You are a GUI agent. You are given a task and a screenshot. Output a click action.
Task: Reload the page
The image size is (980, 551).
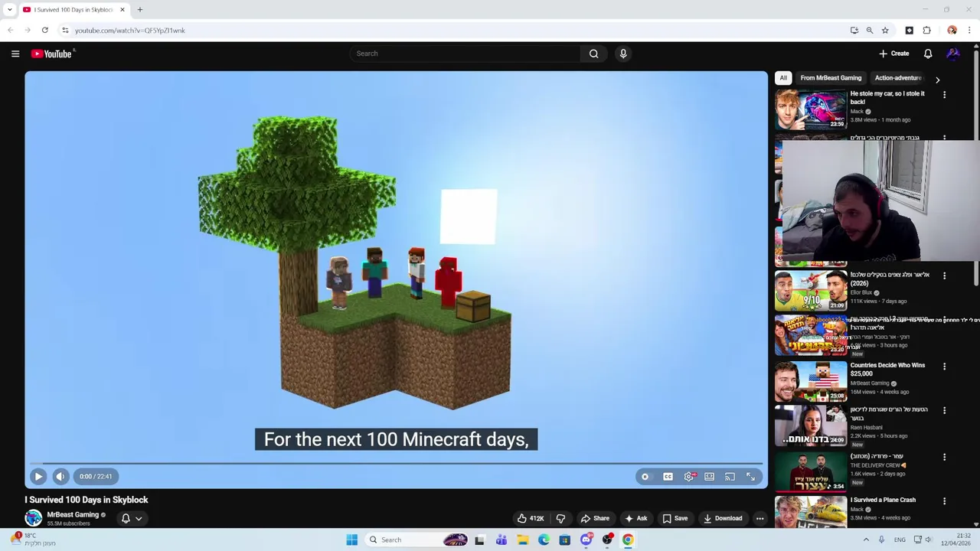(45, 31)
